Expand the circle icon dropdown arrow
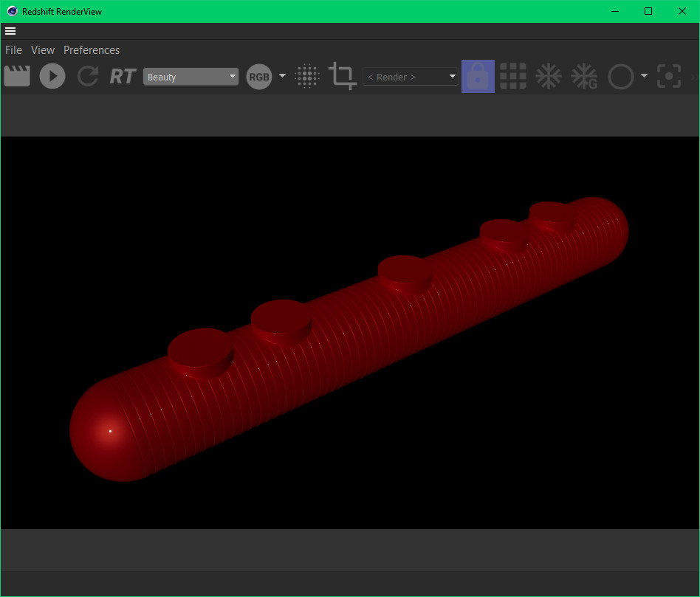The width and height of the screenshot is (700, 597). 644,76
